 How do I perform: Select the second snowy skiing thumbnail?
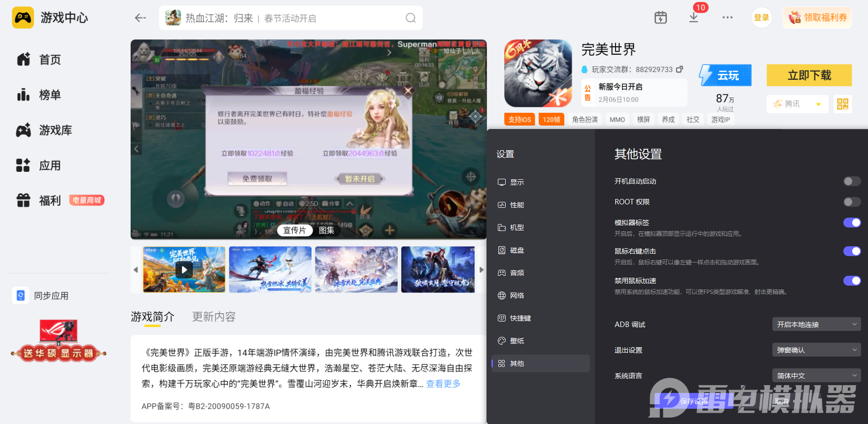270,270
